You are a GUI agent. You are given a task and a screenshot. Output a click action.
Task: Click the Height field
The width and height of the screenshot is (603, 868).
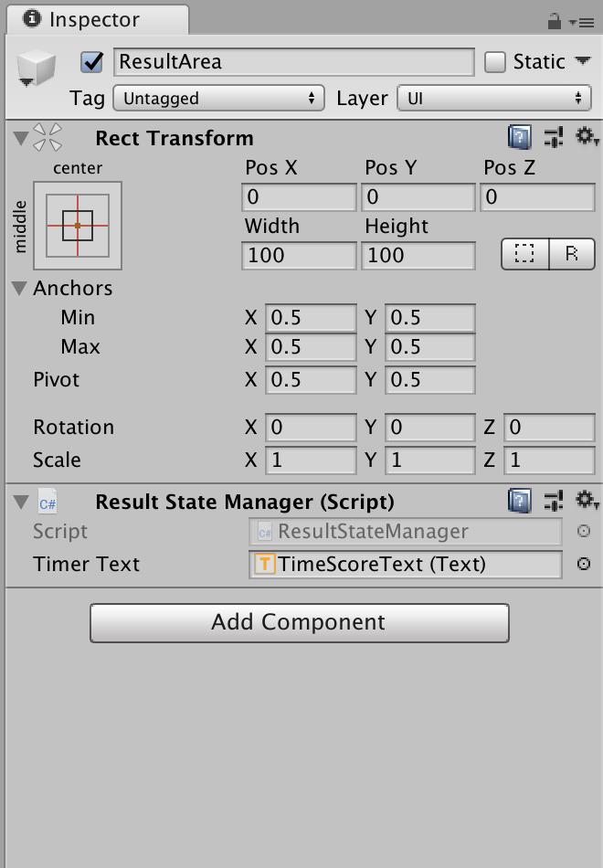click(418, 255)
